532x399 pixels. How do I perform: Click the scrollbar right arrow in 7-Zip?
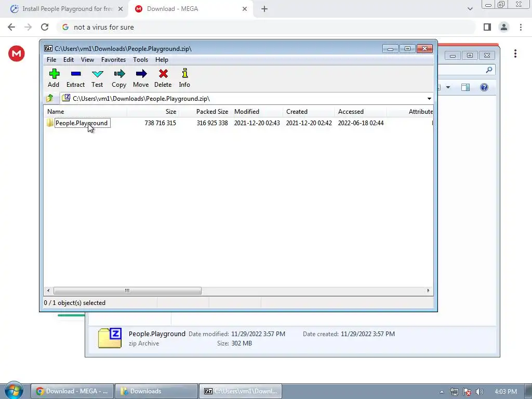point(428,291)
